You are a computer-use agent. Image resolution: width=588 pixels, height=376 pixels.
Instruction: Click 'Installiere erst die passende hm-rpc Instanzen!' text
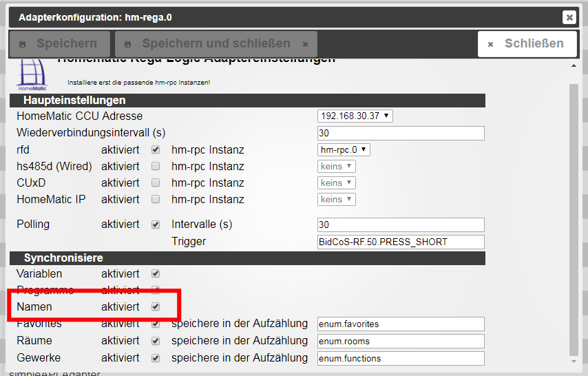139,83
